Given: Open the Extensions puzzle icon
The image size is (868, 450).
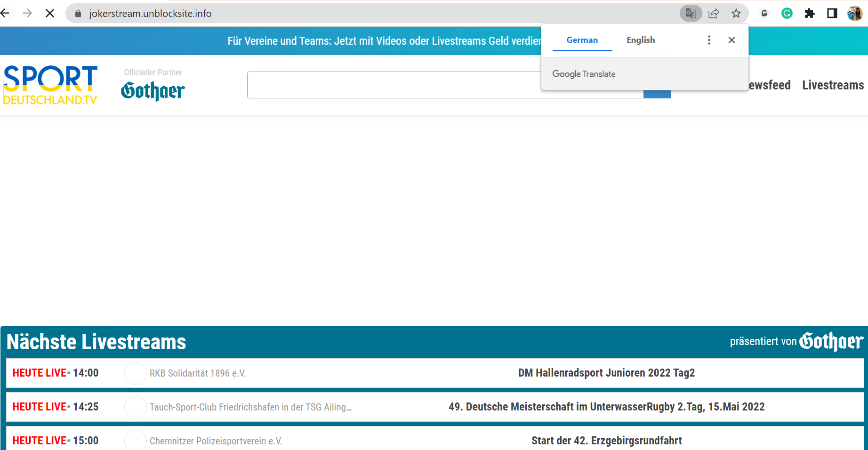Looking at the screenshot, I should pyautogui.click(x=809, y=13).
